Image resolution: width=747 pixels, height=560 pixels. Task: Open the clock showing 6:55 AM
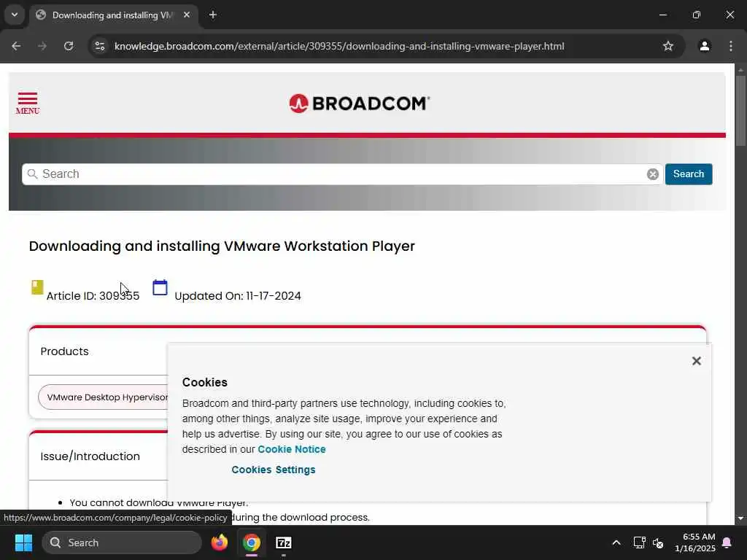[x=695, y=542]
